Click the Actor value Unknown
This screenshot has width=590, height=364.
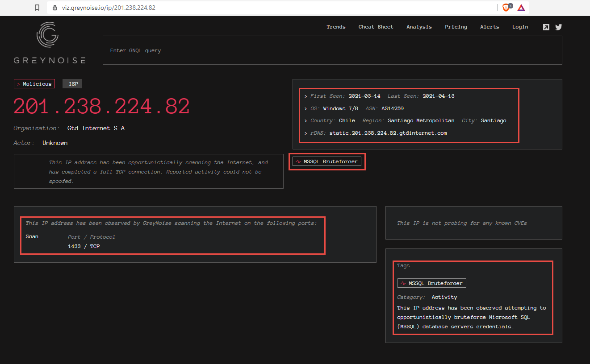(55, 143)
